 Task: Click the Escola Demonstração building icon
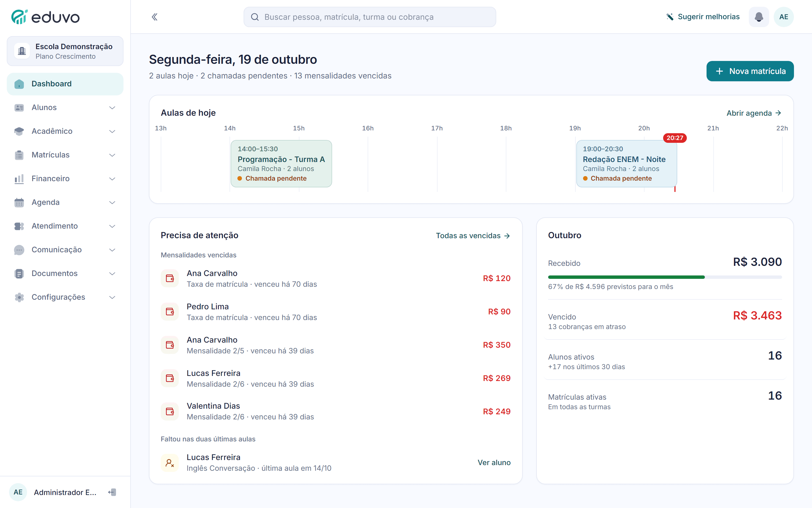click(22, 51)
